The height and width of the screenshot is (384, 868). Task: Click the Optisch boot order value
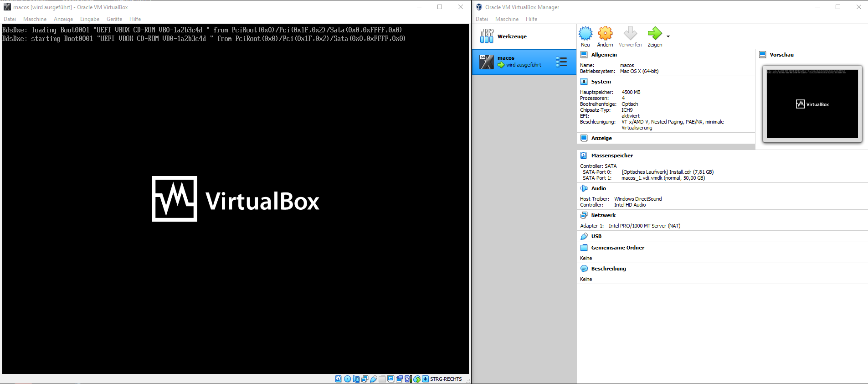pyautogui.click(x=630, y=104)
